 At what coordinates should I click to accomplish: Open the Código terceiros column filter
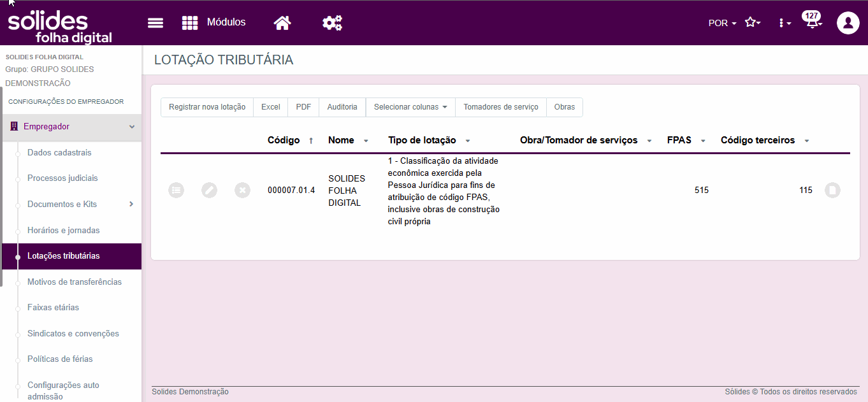[807, 141]
